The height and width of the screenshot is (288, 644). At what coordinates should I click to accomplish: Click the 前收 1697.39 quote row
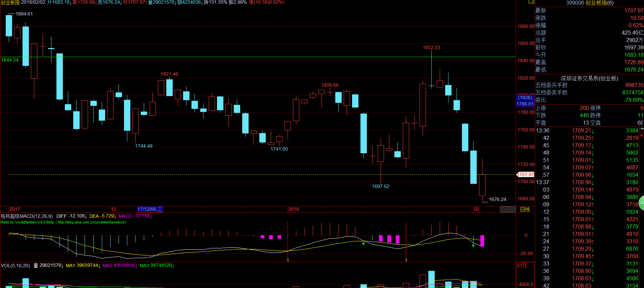click(590, 48)
